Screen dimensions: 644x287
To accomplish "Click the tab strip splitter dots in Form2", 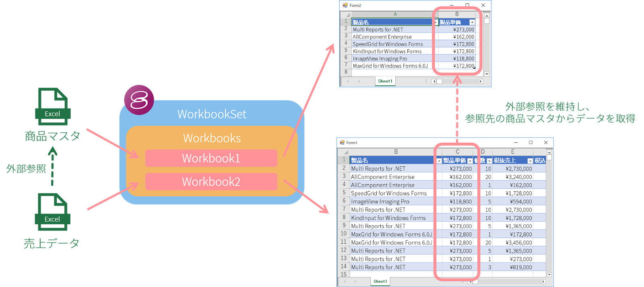I will click(426, 81).
